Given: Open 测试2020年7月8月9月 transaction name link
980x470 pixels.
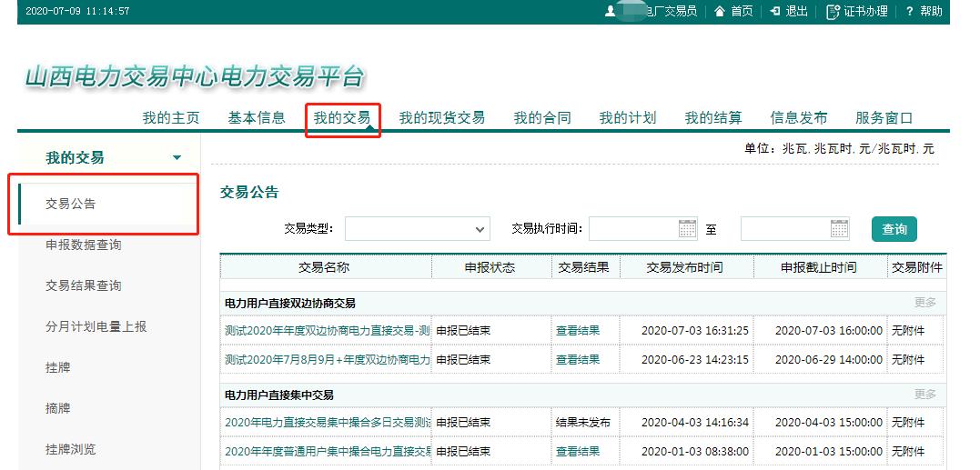Looking at the screenshot, I should 327,360.
